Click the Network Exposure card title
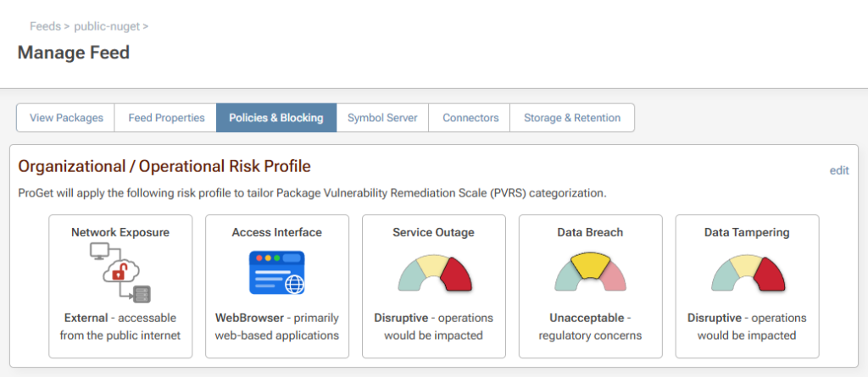 click(120, 232)
